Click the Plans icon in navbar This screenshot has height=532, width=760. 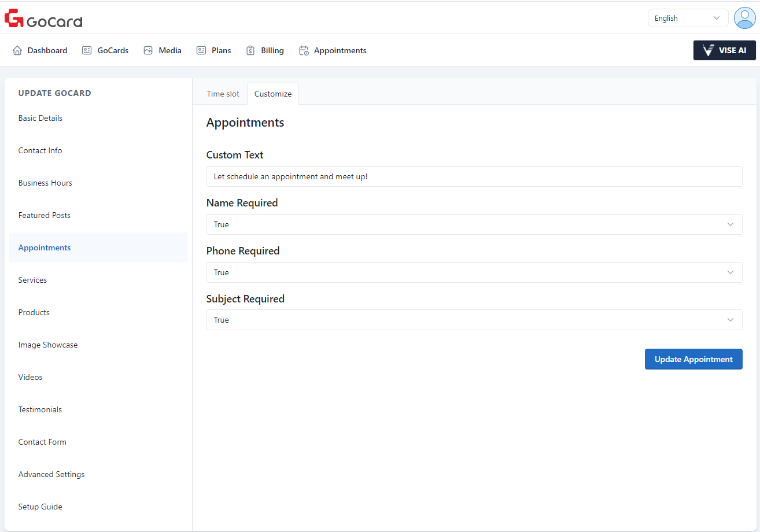pyautogui.click(x=201, y=50)
